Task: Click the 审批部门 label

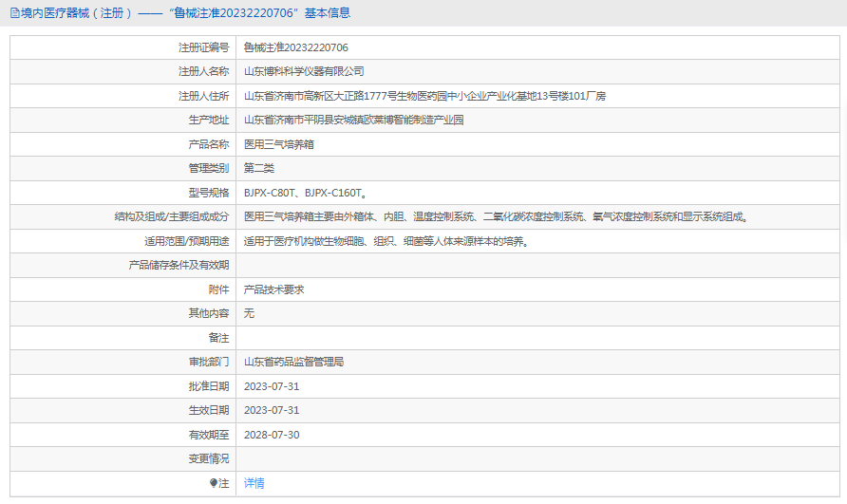Action: 209,362
